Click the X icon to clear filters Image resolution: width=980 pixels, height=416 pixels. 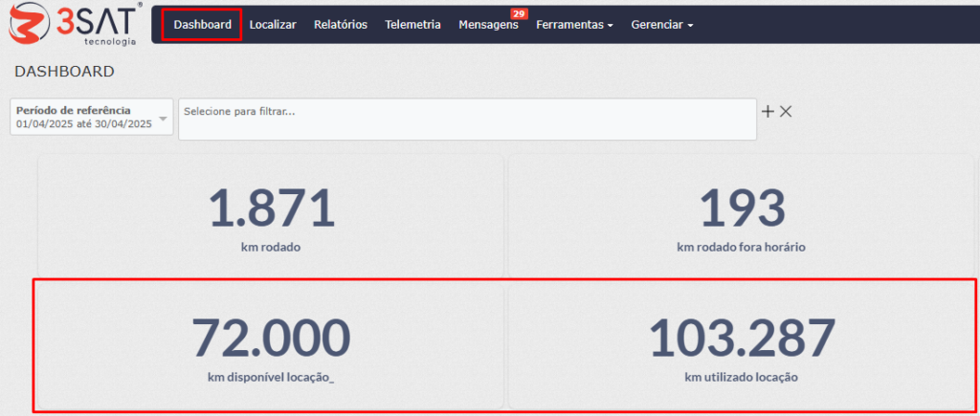(786, 111)
